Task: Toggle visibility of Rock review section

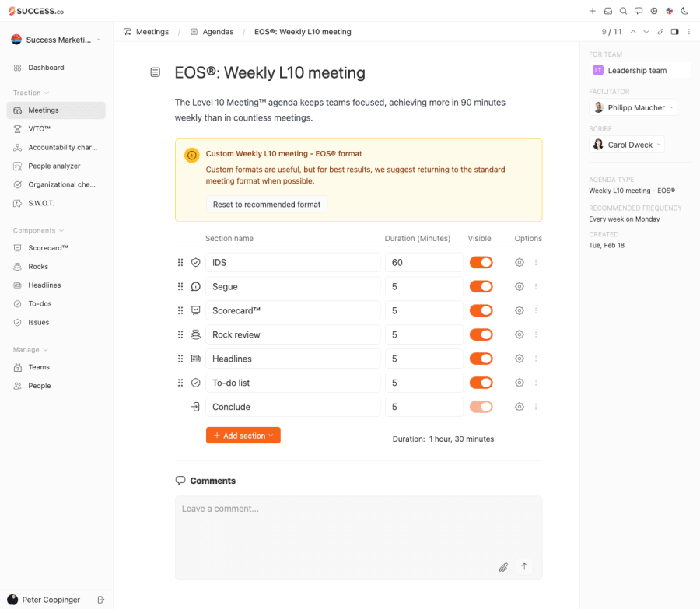Action: pos(481,335)
